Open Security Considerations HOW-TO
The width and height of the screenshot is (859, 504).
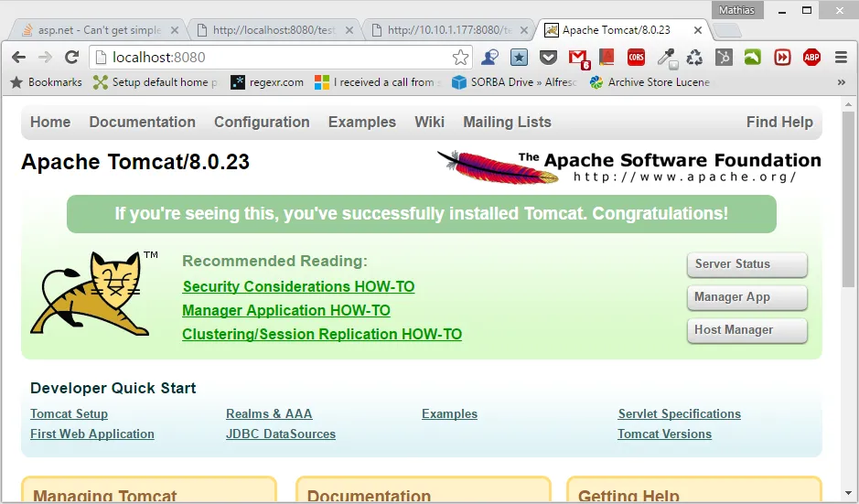[298, 286]
